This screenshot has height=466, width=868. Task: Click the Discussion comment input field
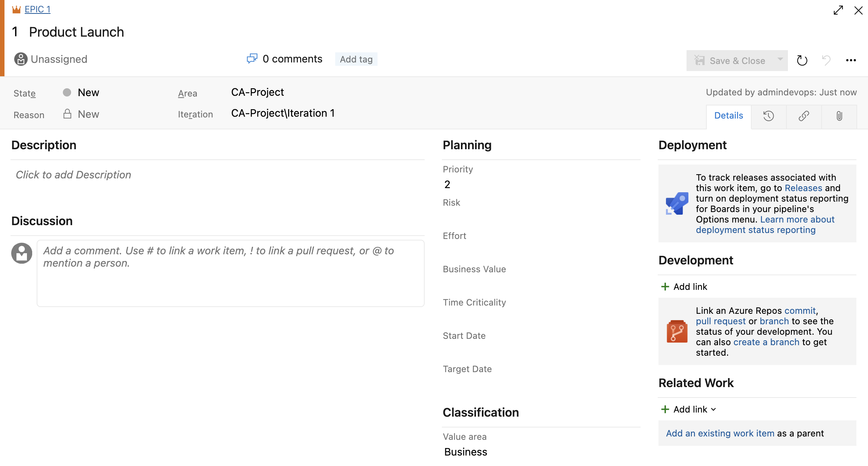[230, 273]
